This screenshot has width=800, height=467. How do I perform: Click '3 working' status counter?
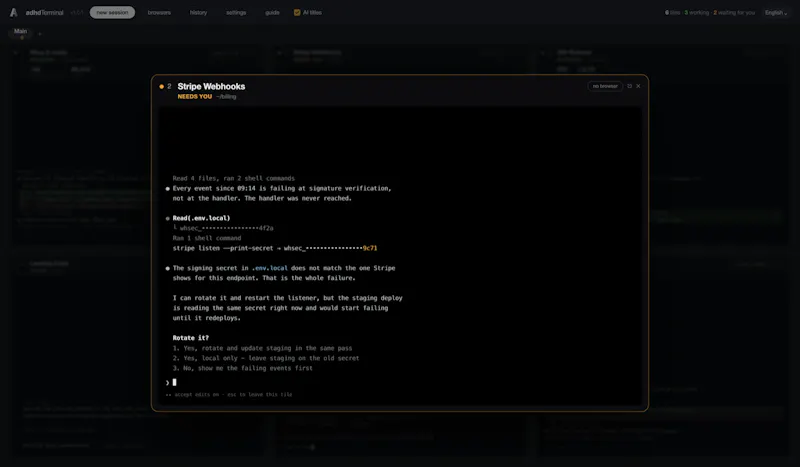coord(697,13)
